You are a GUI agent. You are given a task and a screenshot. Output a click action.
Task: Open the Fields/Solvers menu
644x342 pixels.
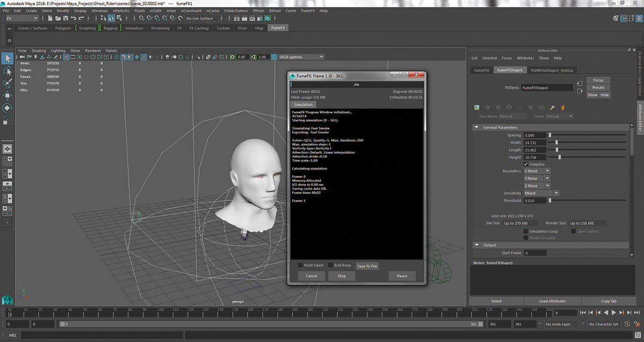pos(236,11)
